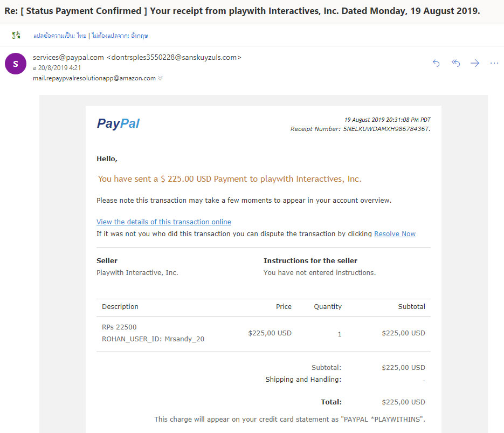The height and width of the screenshot is (433, 504).
Task: Click the translator icon above the sender
Action: 16,36
